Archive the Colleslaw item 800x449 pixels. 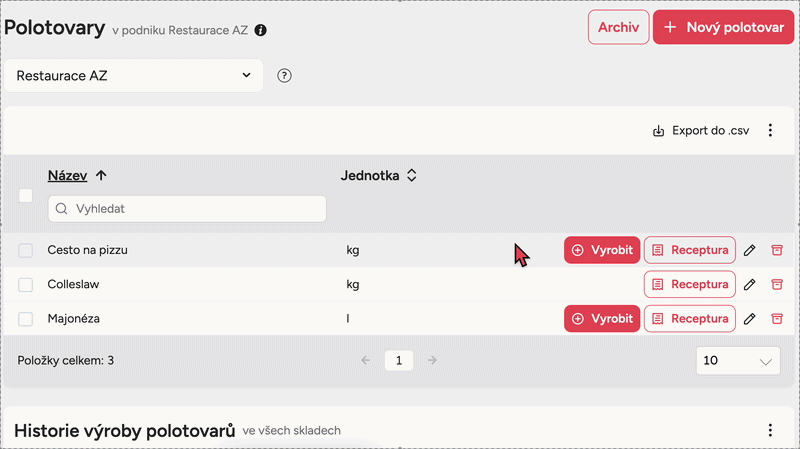[x=776, y=285]
